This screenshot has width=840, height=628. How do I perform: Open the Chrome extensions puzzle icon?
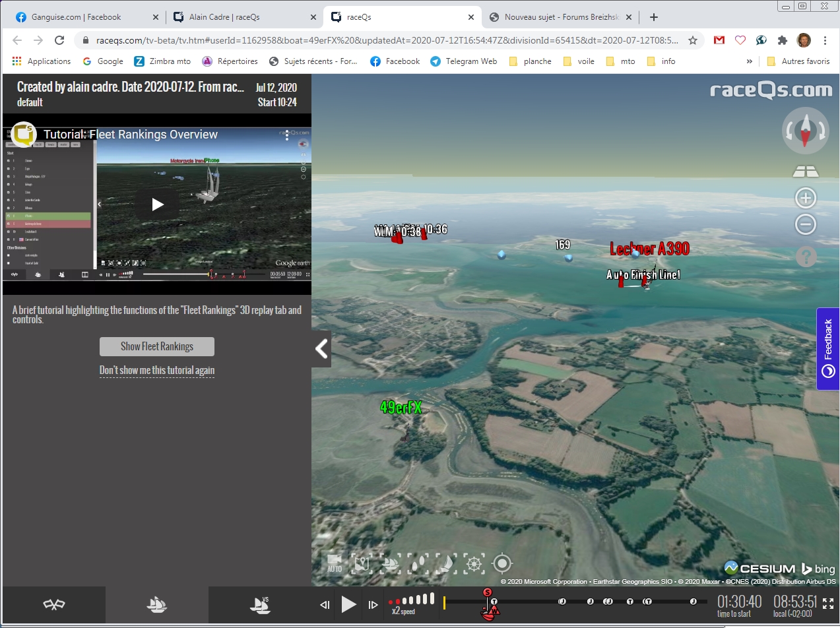point(783,40)
